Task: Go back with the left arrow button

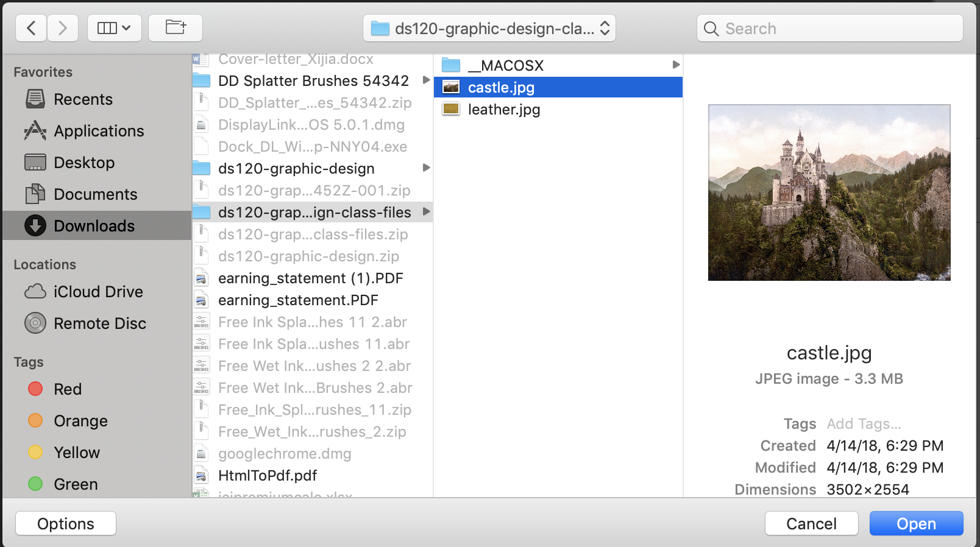Action: pos(31,28)
